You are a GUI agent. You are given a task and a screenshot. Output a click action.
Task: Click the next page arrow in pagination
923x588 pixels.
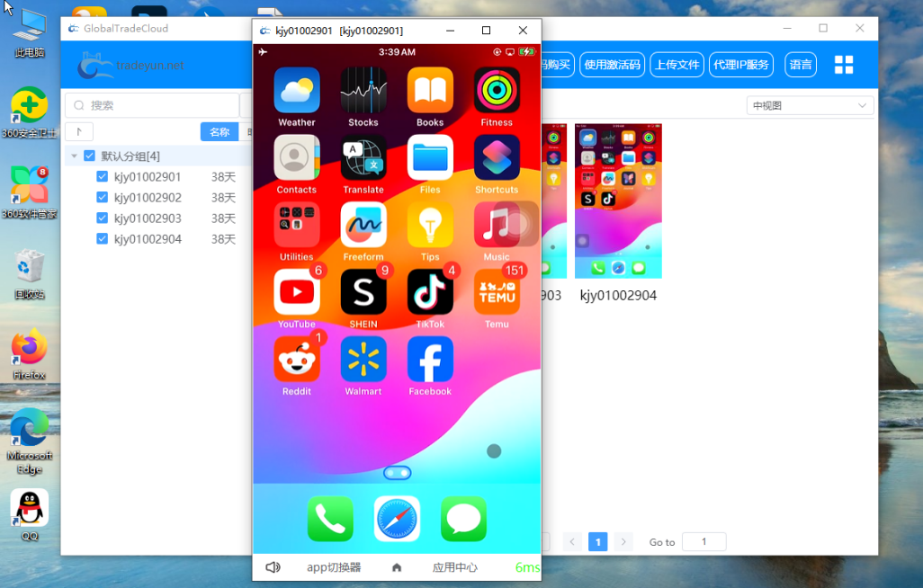pyautogui.click(x=623, y=542)
